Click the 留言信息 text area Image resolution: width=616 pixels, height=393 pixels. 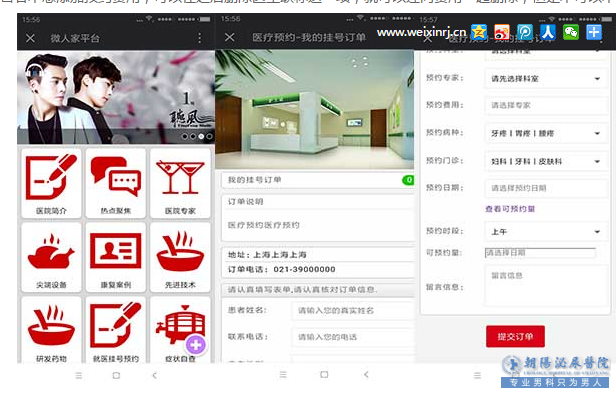546,287
